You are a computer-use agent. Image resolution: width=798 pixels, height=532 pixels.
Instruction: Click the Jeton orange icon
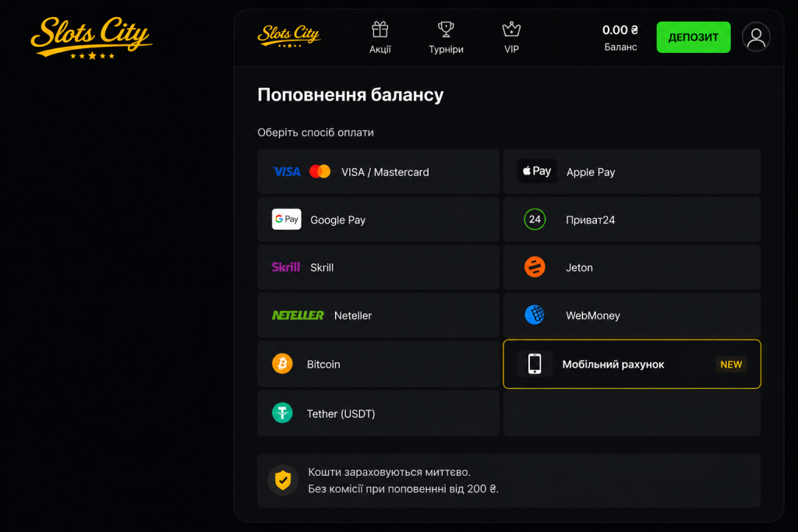click(535, 267)
